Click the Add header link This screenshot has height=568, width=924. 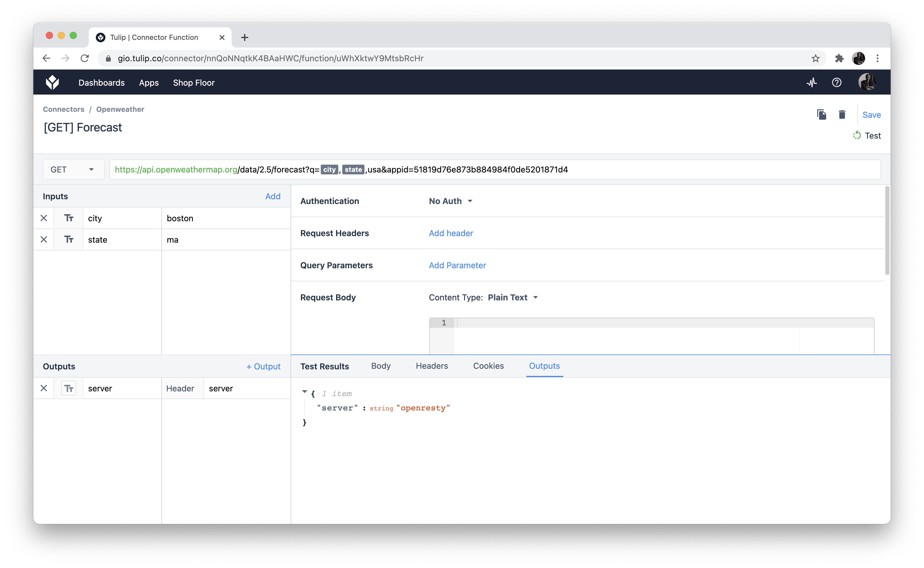tap(451, 233)
